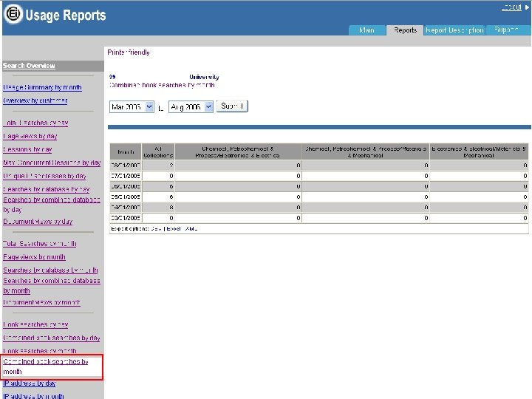This screenshot has width=532, height=399.
Task: Open Max Concurrent Sessions by day
Action: (52, 163)
